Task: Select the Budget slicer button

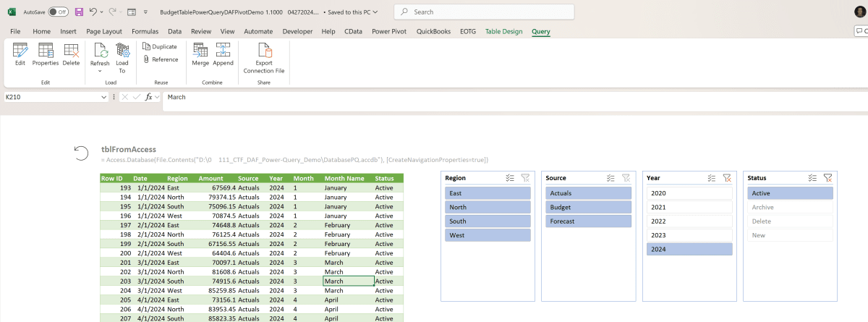Action: pyautogui.click(x=588, y=207)
